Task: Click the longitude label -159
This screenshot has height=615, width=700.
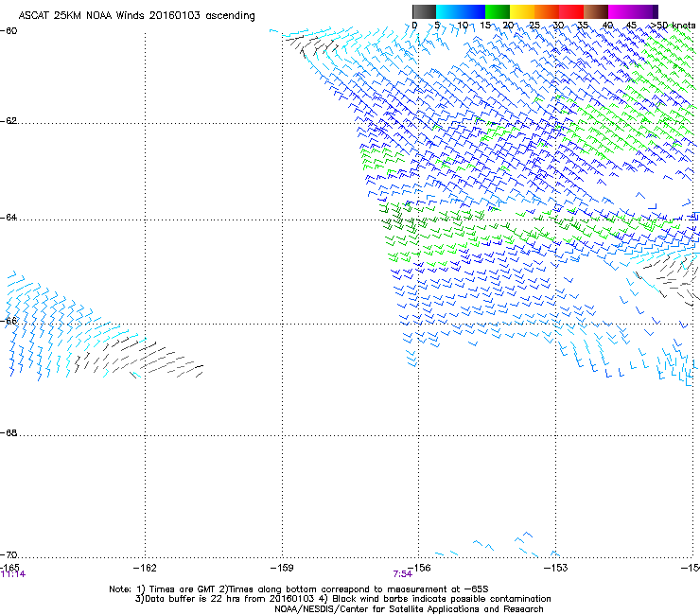Action: [x=282, y=568]
